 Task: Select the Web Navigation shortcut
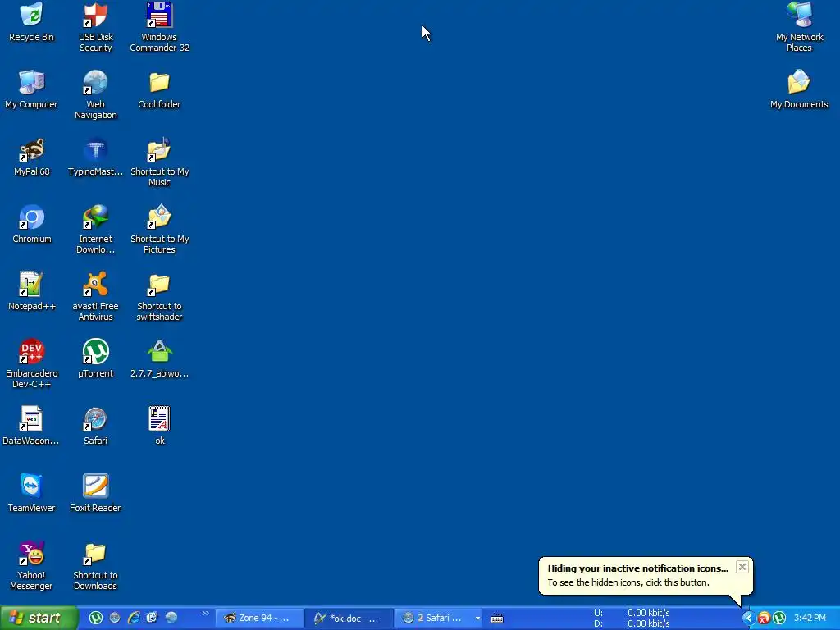pyautogui.click(x=95, y=94)
